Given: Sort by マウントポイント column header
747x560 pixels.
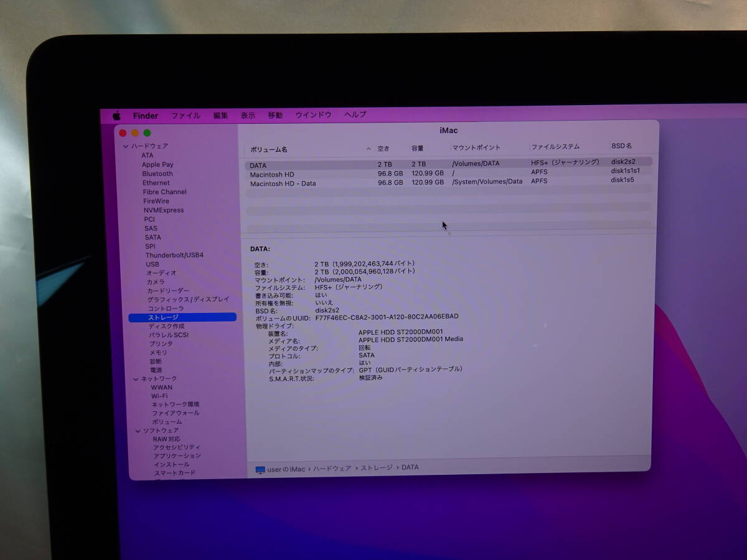Looking at the screenshot, I should (x=476, y=148).
